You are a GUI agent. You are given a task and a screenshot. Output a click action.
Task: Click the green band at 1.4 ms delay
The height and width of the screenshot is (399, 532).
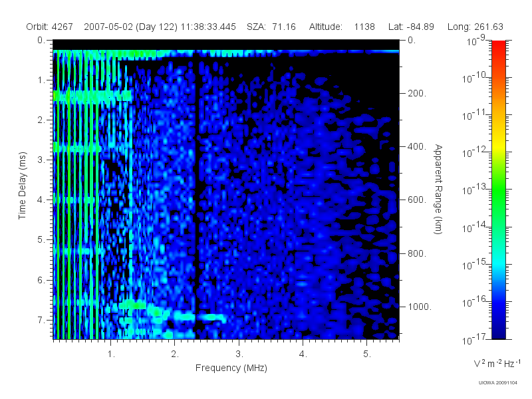tap(92, 96)
